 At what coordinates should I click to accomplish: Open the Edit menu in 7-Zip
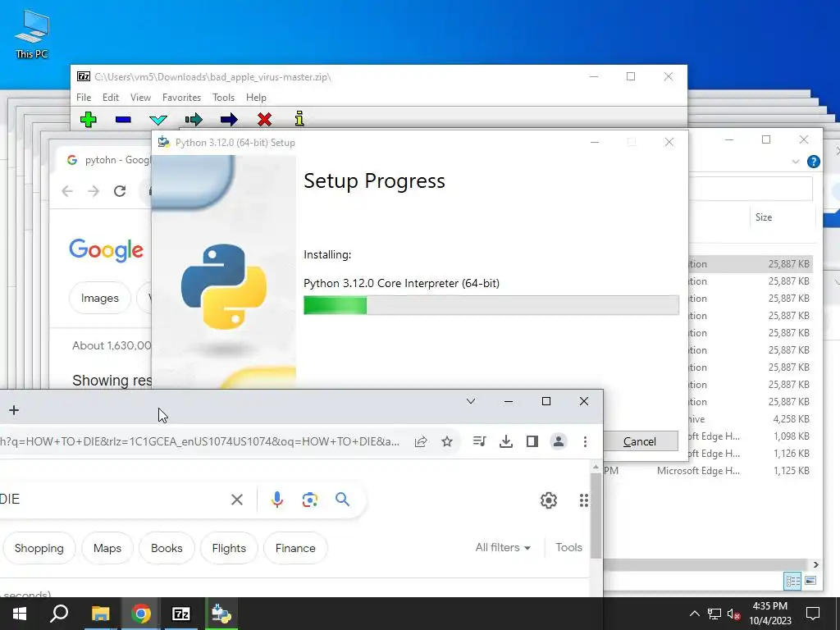111,98
